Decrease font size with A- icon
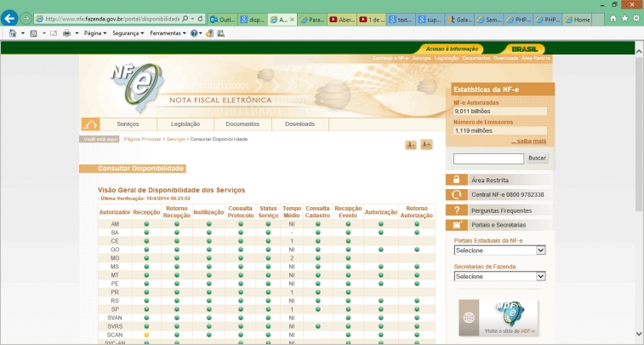The image size is (644, 345). pos(411,145)
